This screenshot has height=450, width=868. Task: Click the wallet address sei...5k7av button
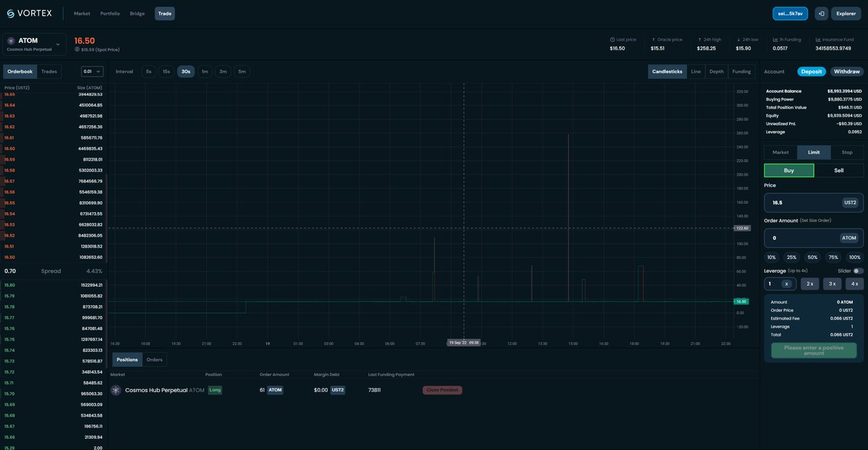point(791,13)
